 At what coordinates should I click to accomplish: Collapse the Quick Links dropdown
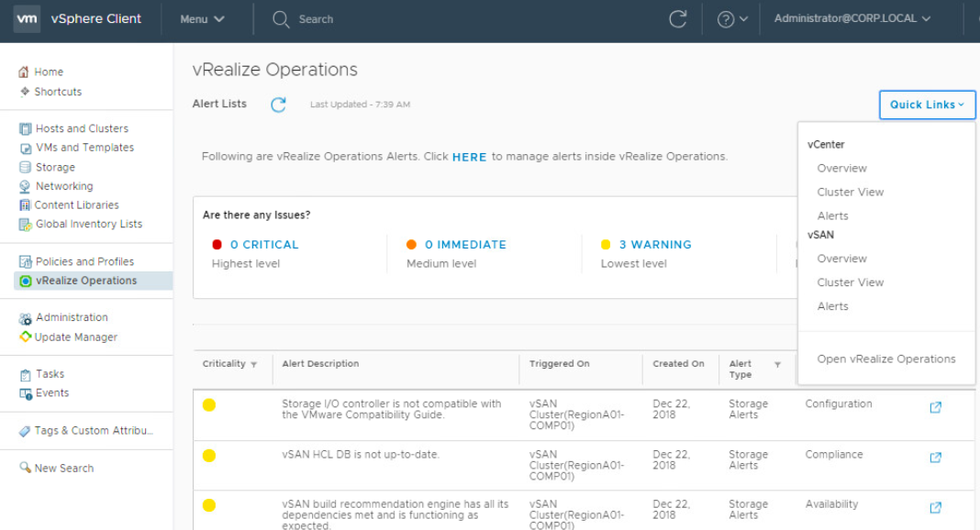tap(927, 105)
